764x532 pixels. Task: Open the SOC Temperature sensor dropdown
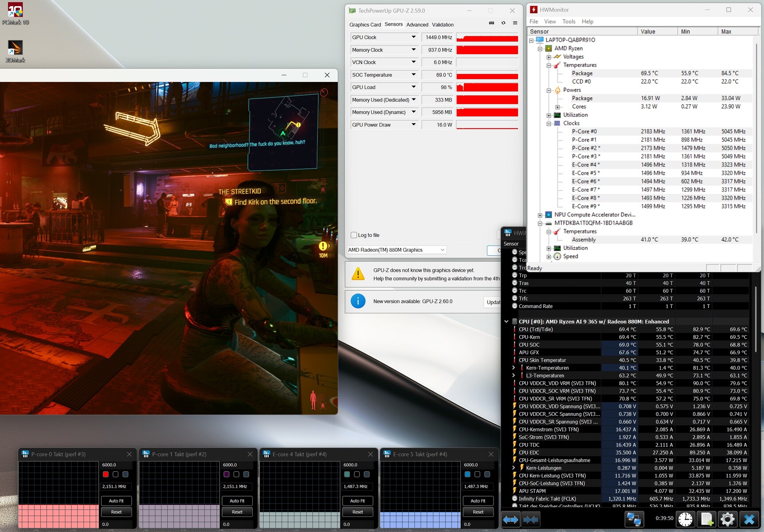(414, 74)
